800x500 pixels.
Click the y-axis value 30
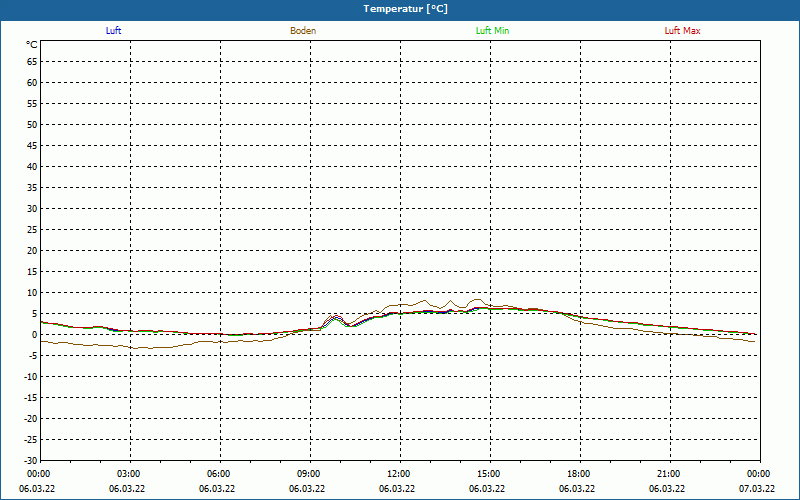pos(32,209)
